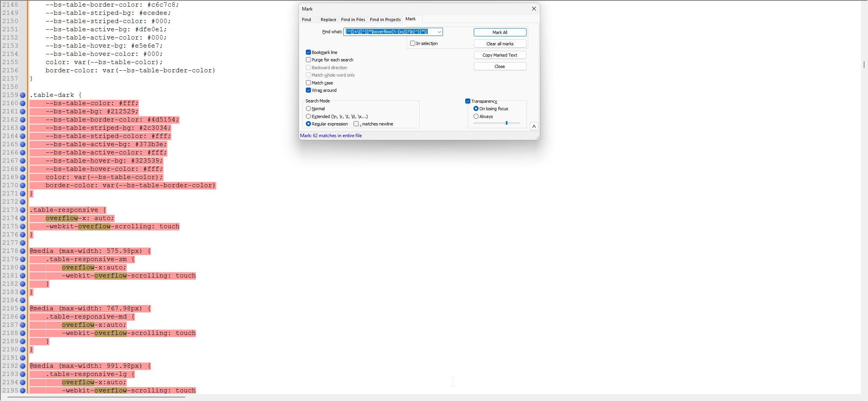Click Clear all marks button
868x401 pixels.
coord(500,44)
